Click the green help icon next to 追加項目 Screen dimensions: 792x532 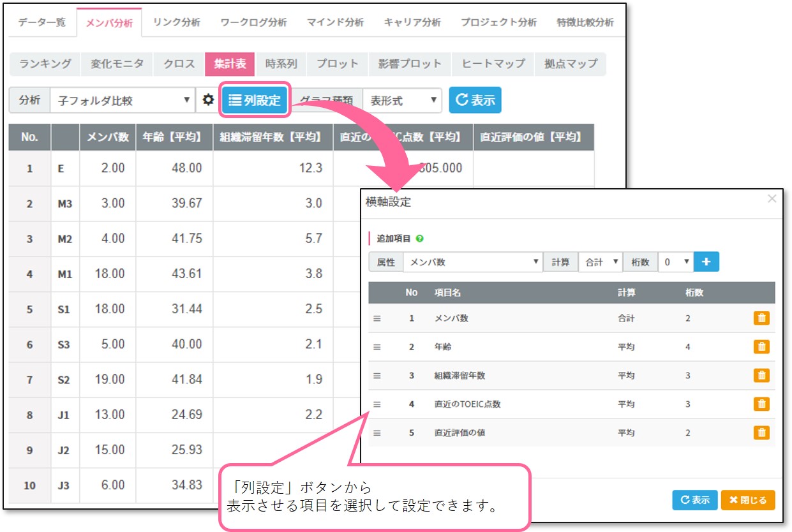tap(419, 239)
